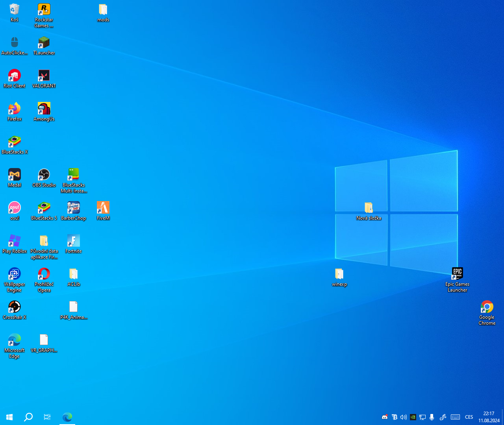Select the Fortnite desktop shortcut

click(x=74, y=244)
